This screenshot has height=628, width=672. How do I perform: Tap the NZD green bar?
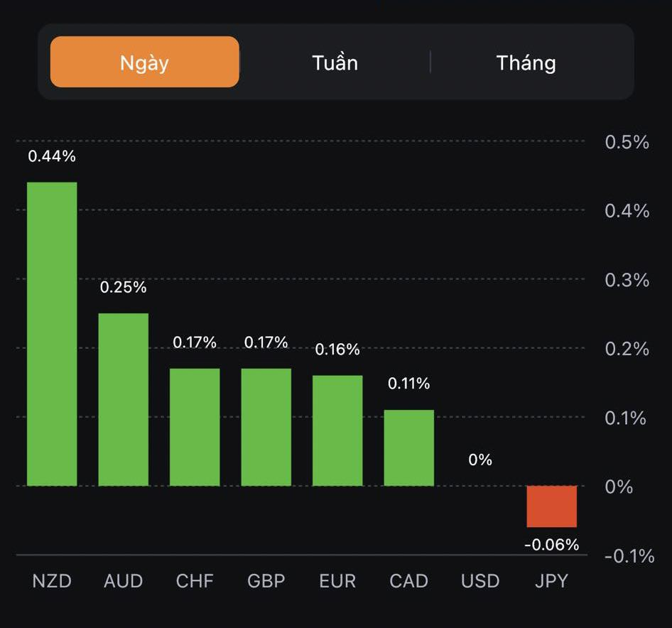(52, 334)
